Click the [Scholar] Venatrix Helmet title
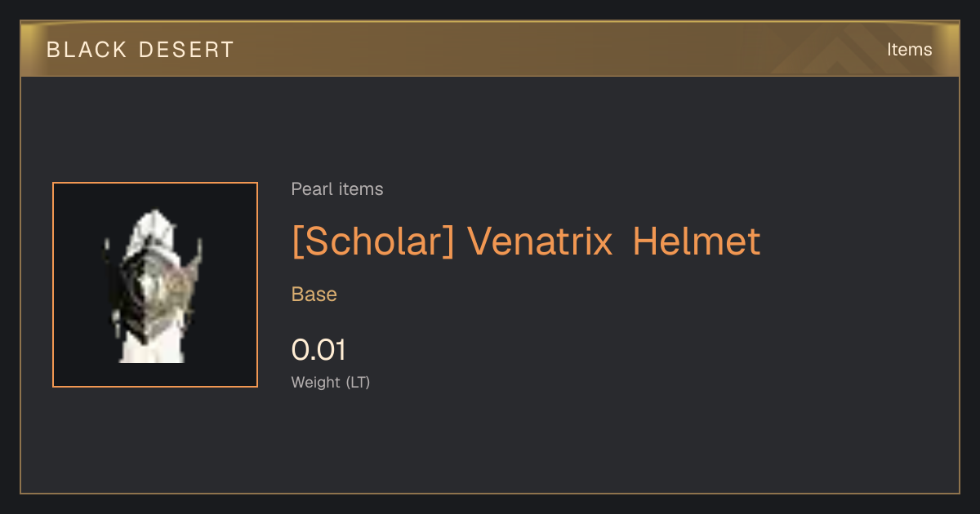The image size is (980, 514). (x=526, y=241)
